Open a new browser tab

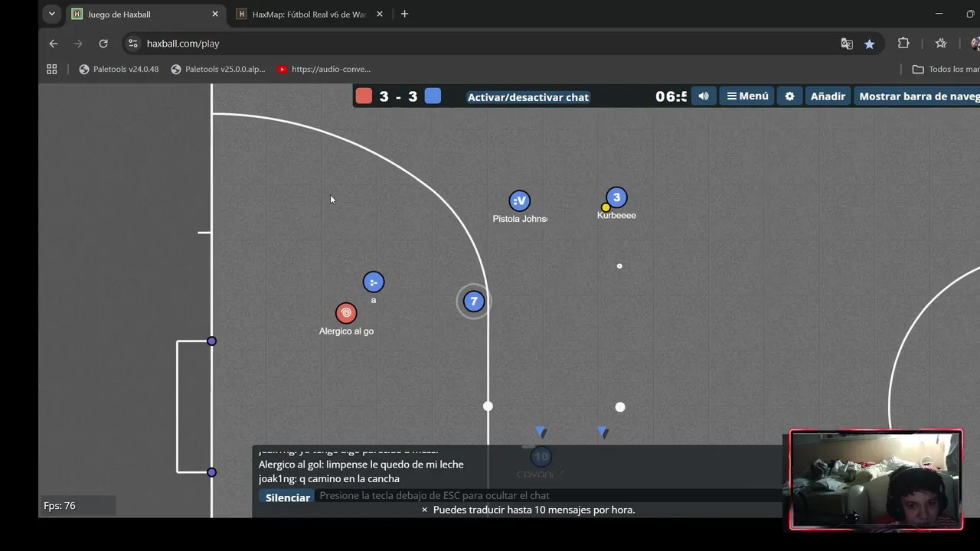click(404, 14)
